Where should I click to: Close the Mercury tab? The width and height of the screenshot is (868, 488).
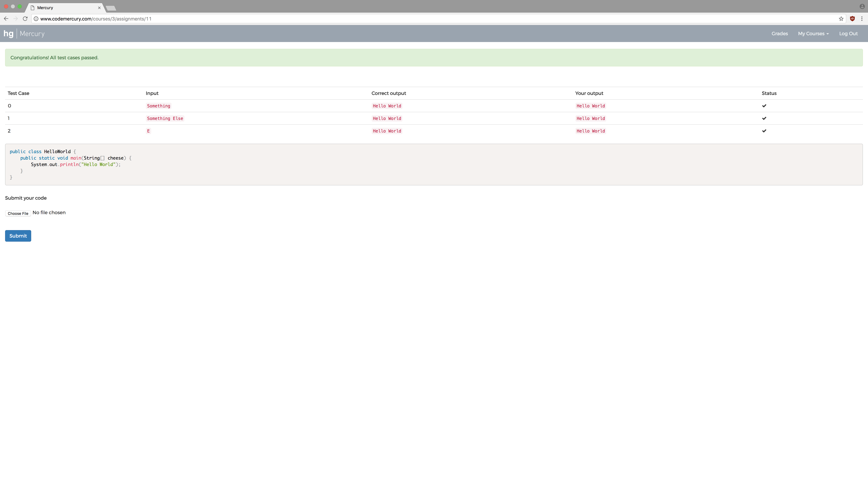(99, 8)
